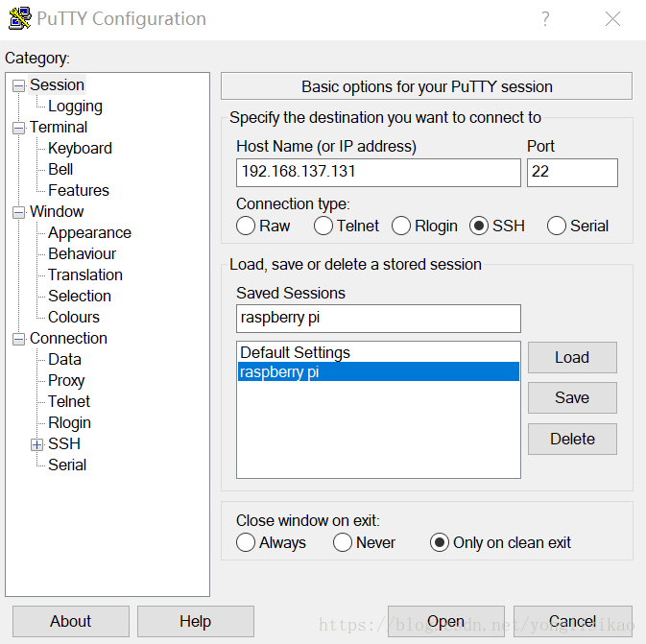Viewport: 646px width, 644px height.
Task: Select Only on clean exit option
Action: pyautogui.click(x=440, y=542)
